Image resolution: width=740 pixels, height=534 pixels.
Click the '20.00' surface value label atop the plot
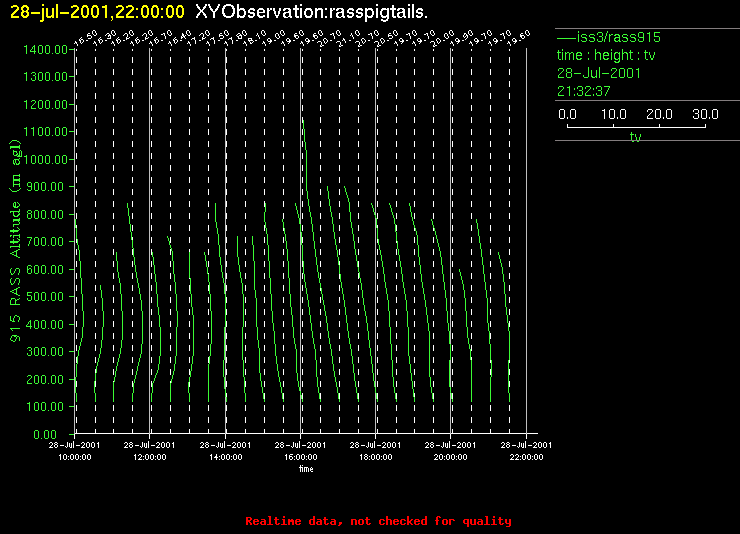pos(443,38)
